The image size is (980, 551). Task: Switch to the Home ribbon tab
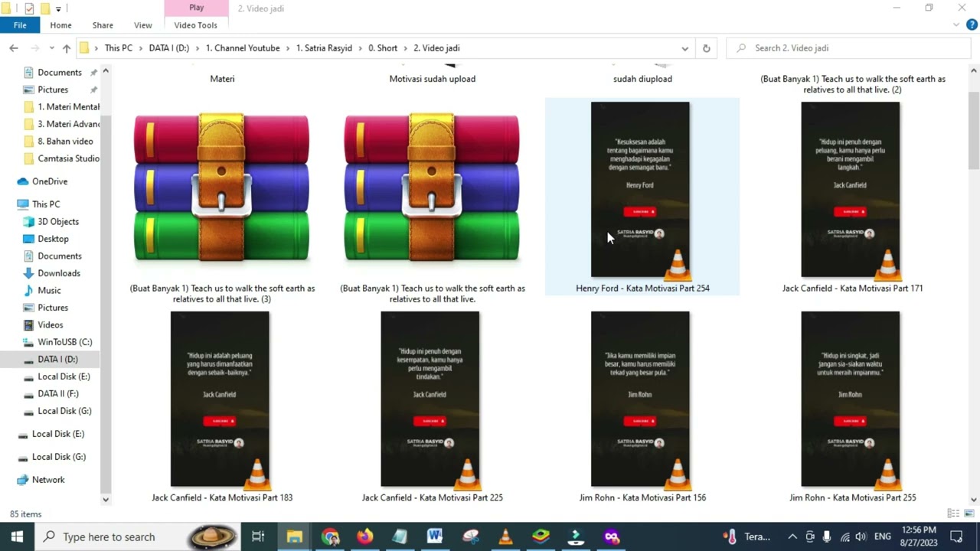[x=60, y=25]
